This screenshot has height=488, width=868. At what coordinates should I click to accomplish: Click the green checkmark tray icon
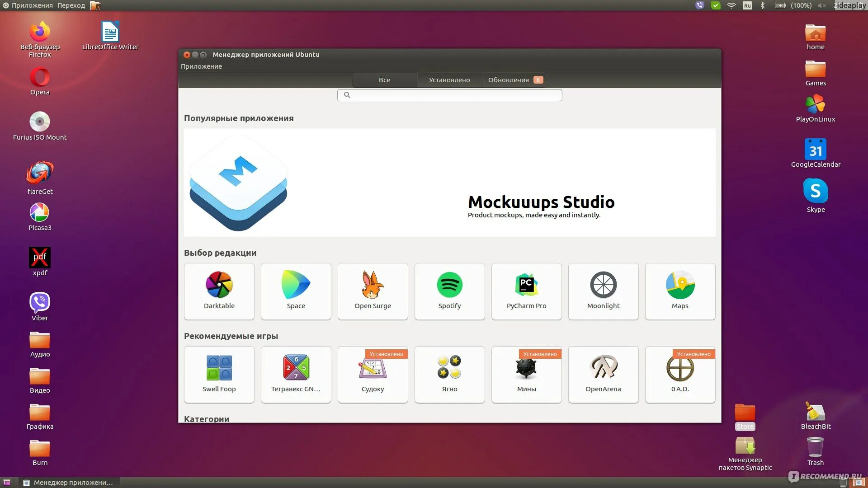coord(716,5)
